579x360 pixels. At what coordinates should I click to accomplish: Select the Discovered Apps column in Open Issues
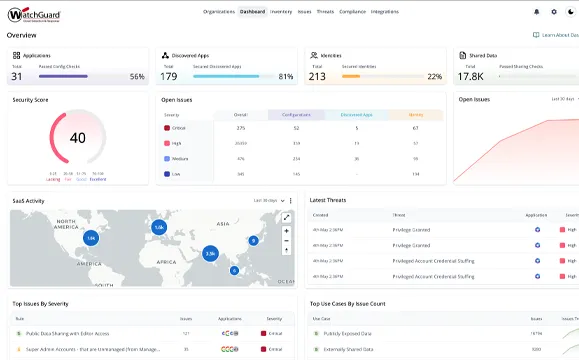tap(356, 115)
